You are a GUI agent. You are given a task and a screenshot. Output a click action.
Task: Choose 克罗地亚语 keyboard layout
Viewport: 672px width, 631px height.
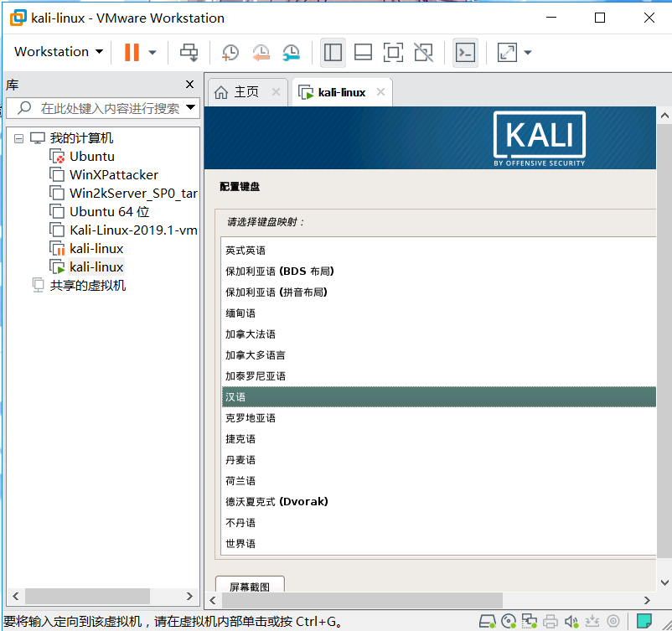pyautogui.click(x=439, y=418)
